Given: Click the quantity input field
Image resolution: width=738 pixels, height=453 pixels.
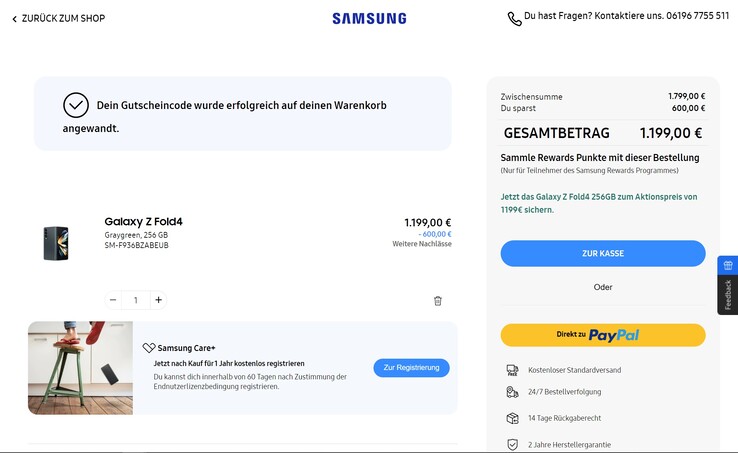Looking at the screenshot, I should coord(135,300).
